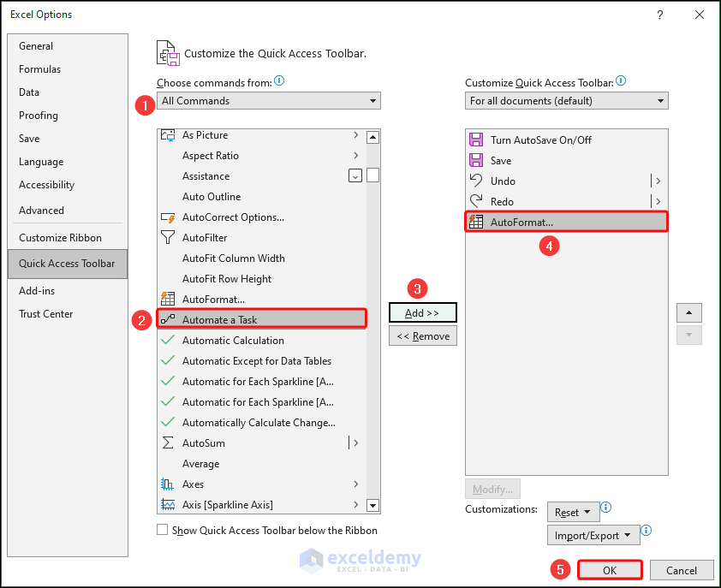This screenshot has height=588, width=721.
Task: Click the Save icon in toolbar list
Action: [x=477, y=161]
